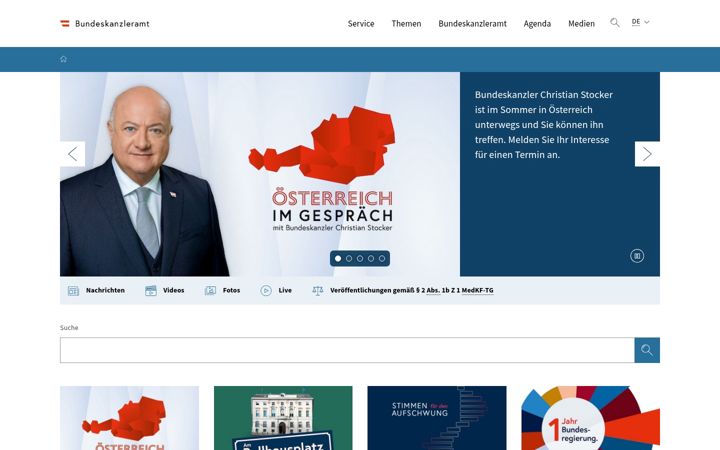Open the Live link
This screenshot has height=450, width=720.
click(x=285, y=290)
